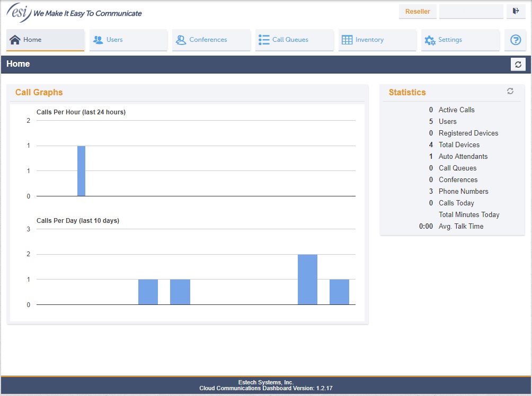This screenshot has width=532, height=396.
Task: Click the blank account name button
Action: pos(471,12)
